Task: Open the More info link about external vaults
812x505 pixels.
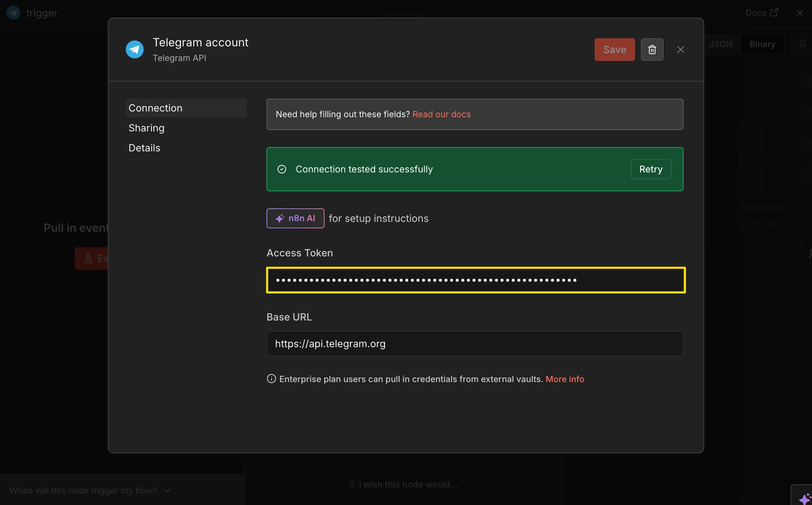Action: [x=565, y=379]
